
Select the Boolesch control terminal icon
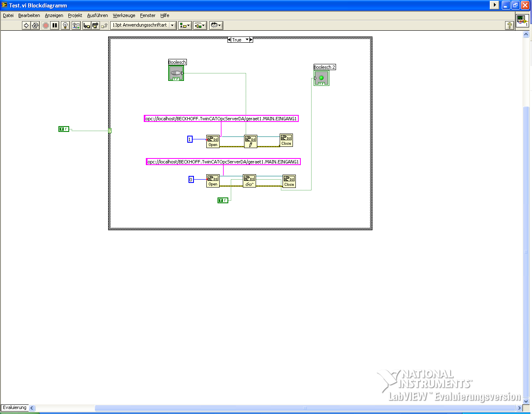pos(176,73)
